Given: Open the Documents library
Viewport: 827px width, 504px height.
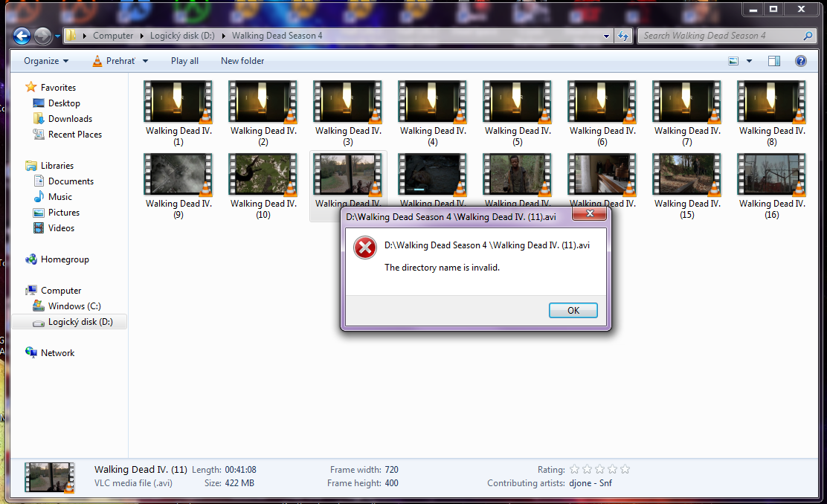Looking at the screenshot, I should point(64,181).
